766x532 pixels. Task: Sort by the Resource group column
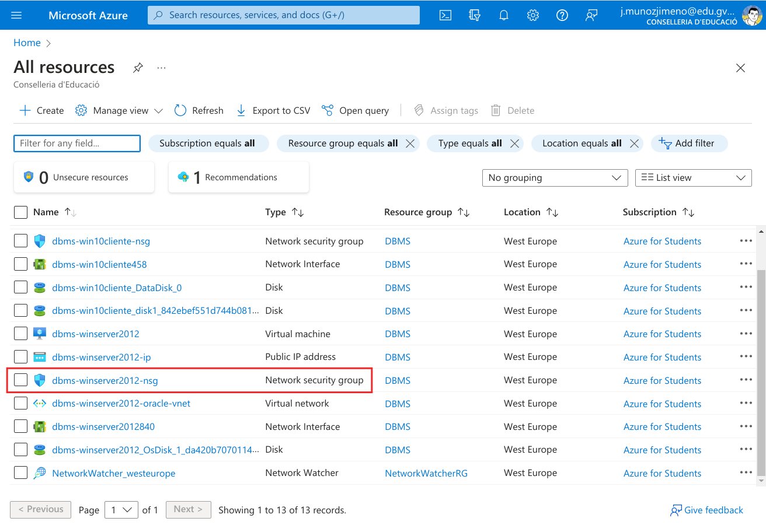427,212
